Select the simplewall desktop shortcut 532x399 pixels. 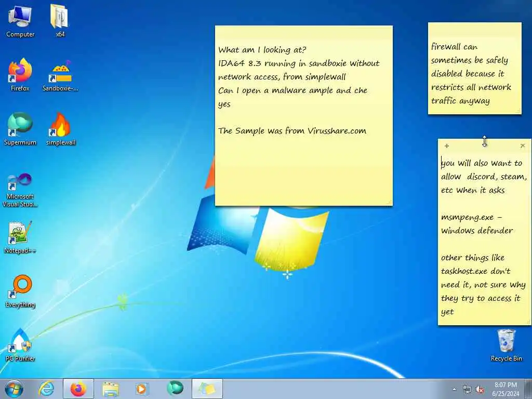(x=60, y=129)
